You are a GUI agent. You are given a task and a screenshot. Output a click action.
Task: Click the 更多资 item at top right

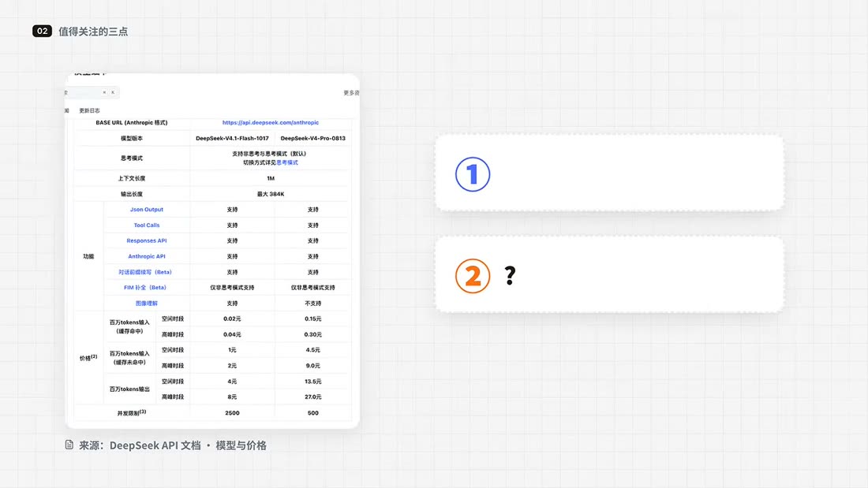coord(351,93)
